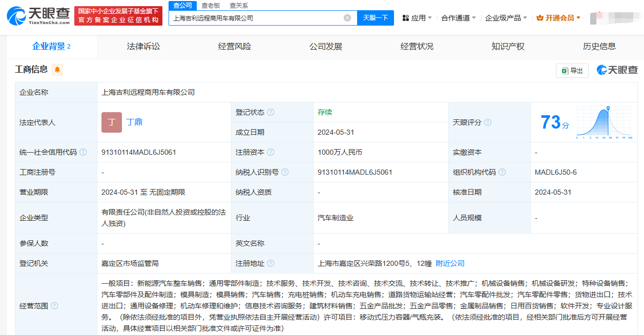Click the TianYanCha logo in header

(x=38, y=16)
